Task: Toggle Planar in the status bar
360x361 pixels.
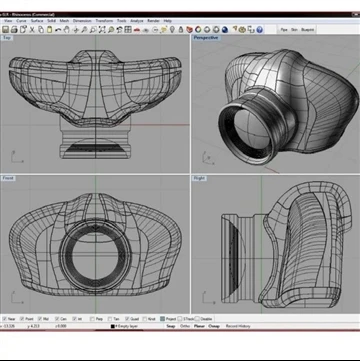Action: (x=199, y=326)
